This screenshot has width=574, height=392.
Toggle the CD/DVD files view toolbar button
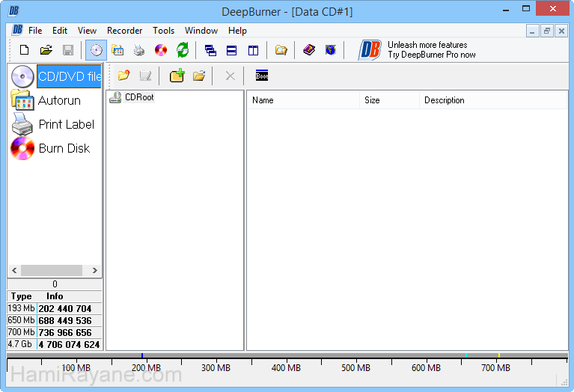[x=97, y=50]
